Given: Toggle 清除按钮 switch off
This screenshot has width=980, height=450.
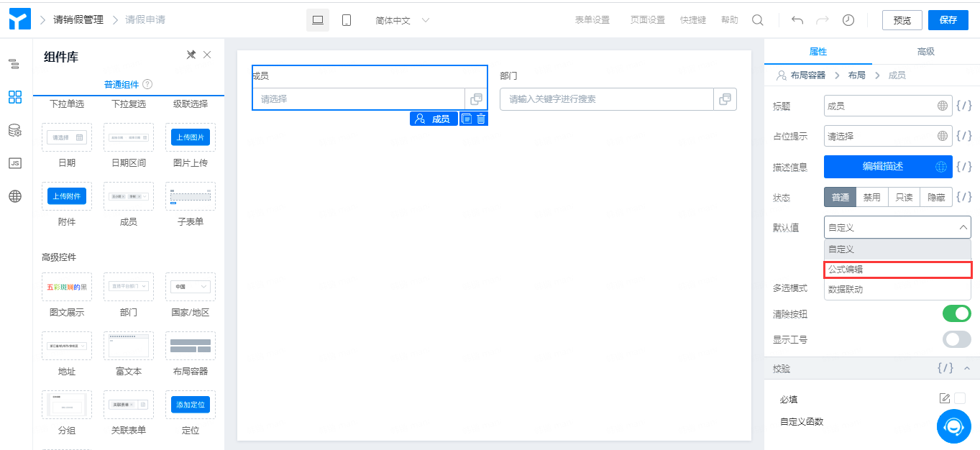Looking at the screenshot, I should coord(956,313).
